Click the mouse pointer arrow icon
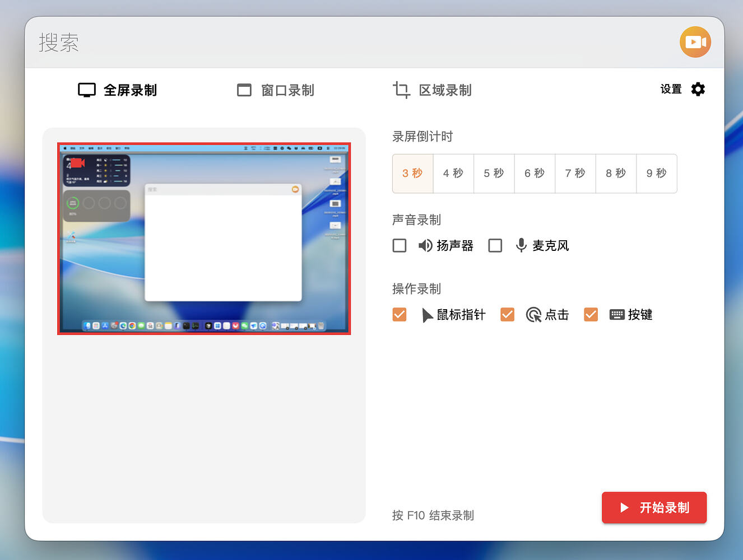743x560 pixels. pyautogui.click(x=427, y=315)
